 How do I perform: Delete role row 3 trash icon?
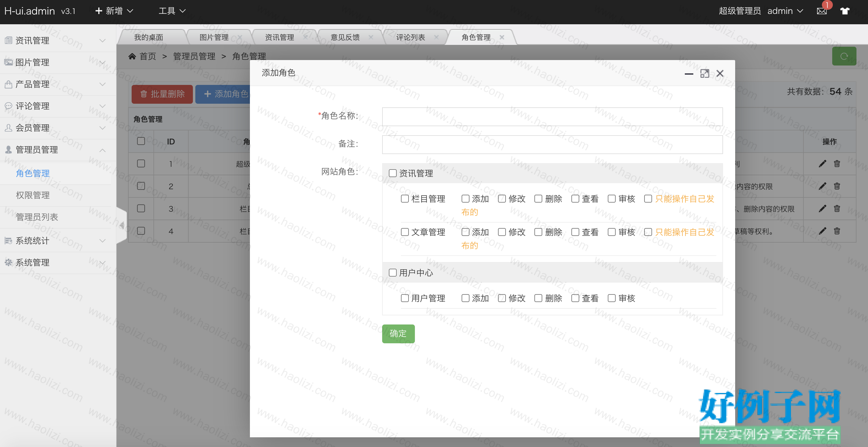click(837, 209)
